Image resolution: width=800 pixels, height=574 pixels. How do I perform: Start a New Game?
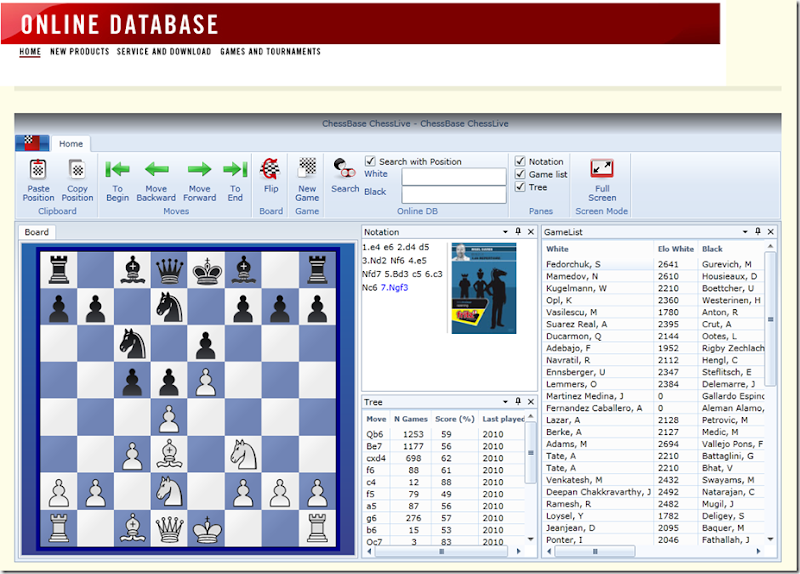point(307,170)
